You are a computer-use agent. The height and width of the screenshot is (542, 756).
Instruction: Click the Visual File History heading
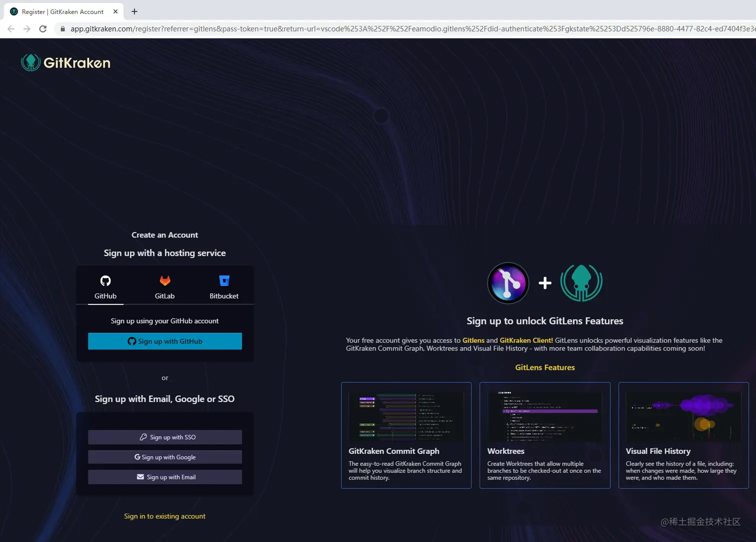pyautogui.click(x=658, y=451)
